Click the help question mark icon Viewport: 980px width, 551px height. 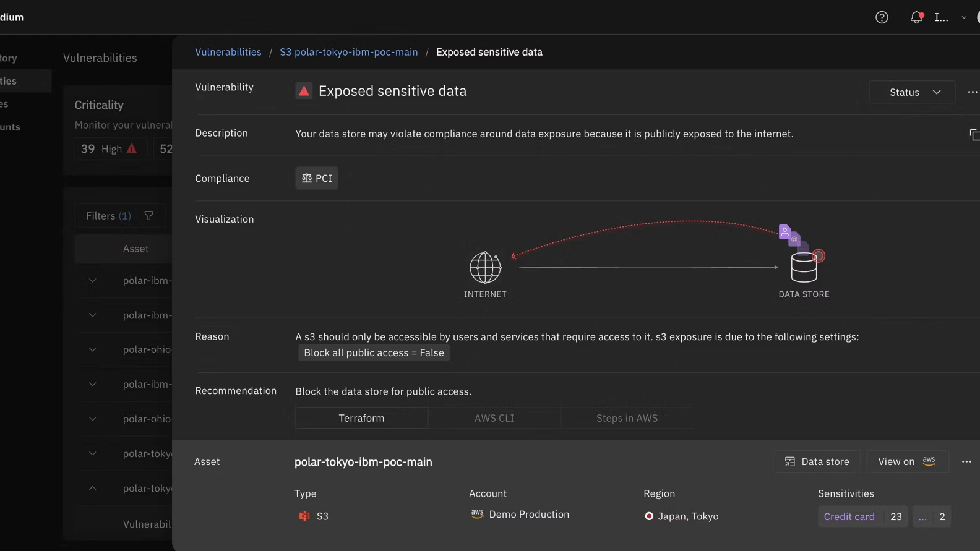[x=882, y=17]
